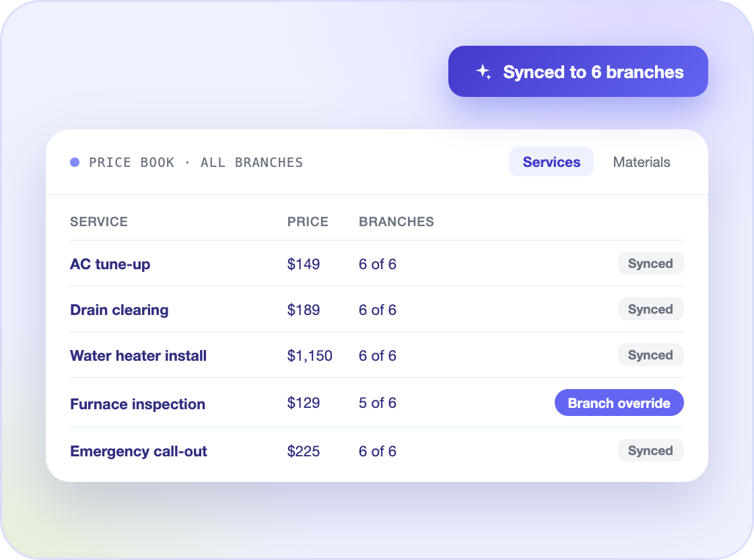754x560 pixels.
Task: Switch to the Materials tab
Action: coord(642,162)
